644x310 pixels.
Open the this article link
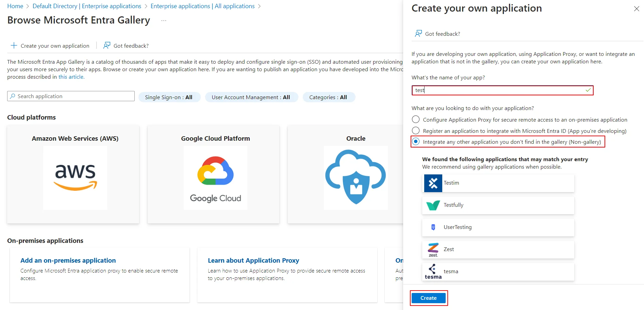pos(71,77)
